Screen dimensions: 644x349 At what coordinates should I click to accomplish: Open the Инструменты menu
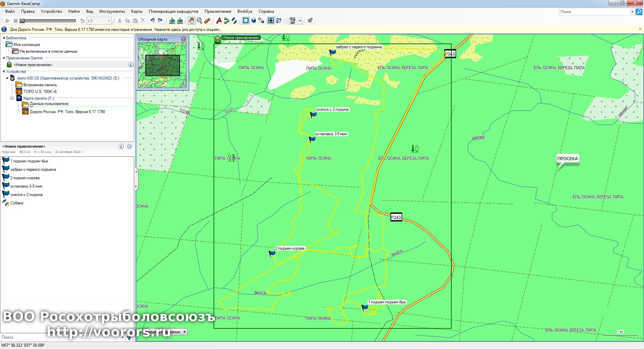pos(112,11)
